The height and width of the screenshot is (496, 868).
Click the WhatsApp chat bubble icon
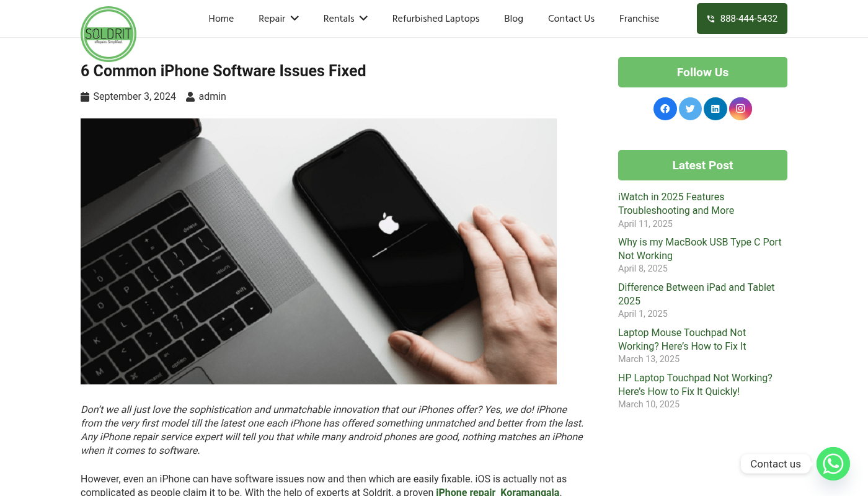[833, 464]
